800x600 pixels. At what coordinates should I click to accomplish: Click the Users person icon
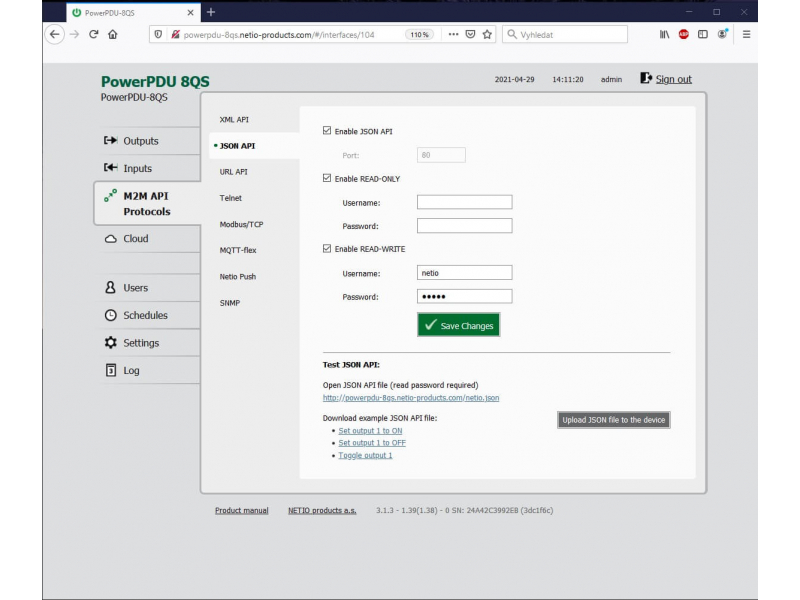[x=110, y=287]
